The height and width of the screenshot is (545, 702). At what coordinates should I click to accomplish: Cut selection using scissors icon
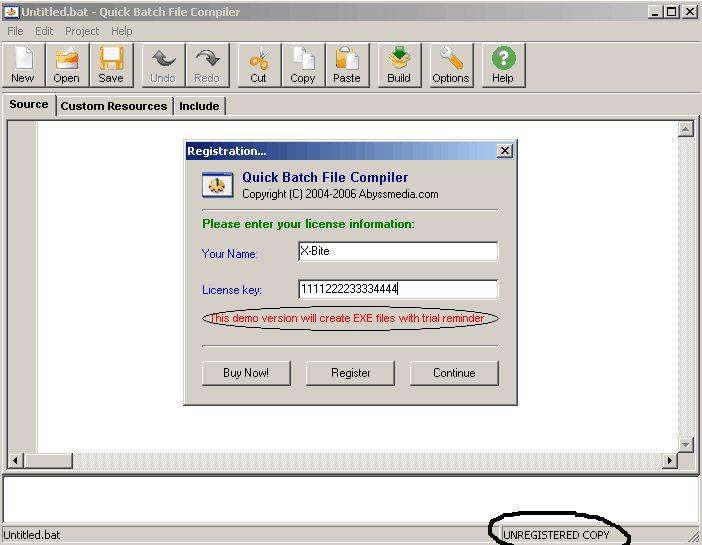[x=259, y=65]
